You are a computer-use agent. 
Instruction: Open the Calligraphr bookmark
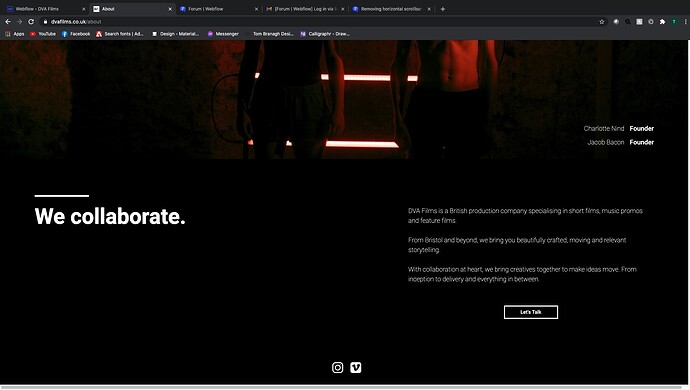[325, 34]
